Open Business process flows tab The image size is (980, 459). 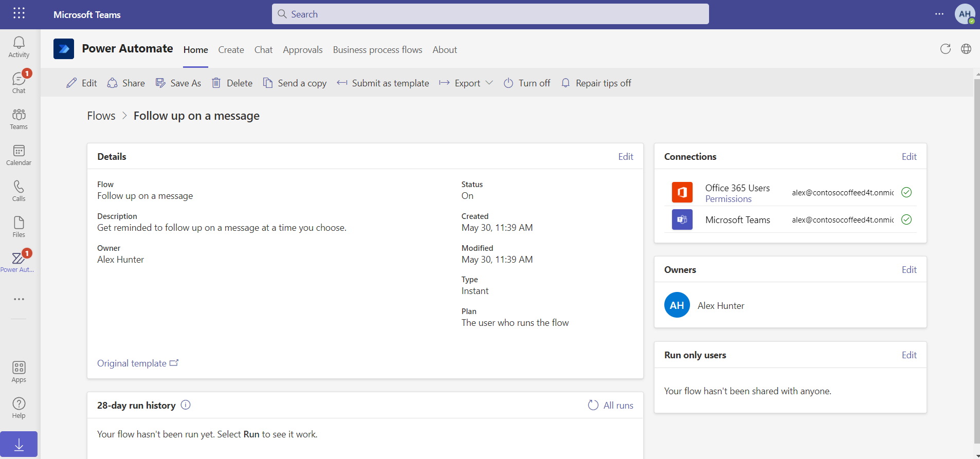point(377,50)
